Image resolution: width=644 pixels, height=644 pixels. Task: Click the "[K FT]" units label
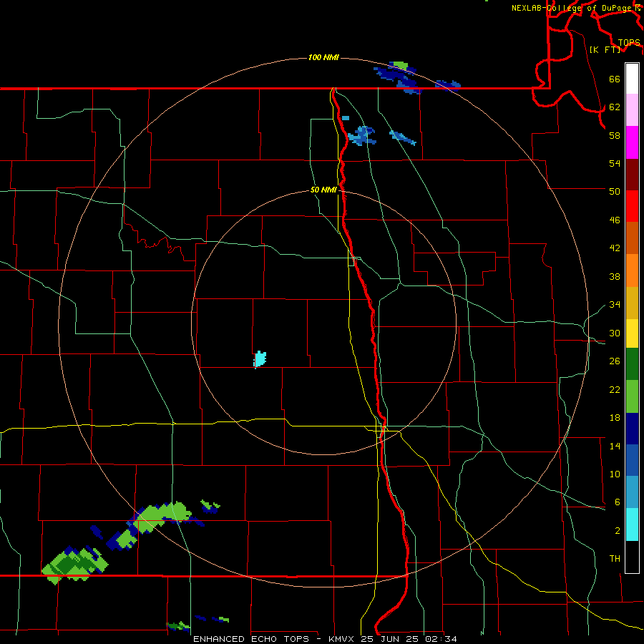[605, 49]
